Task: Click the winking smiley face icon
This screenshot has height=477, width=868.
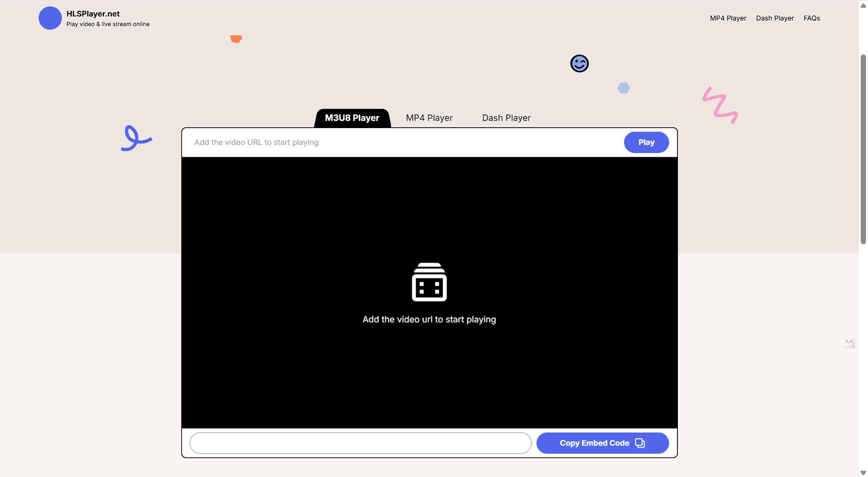Action: point(580,63)
